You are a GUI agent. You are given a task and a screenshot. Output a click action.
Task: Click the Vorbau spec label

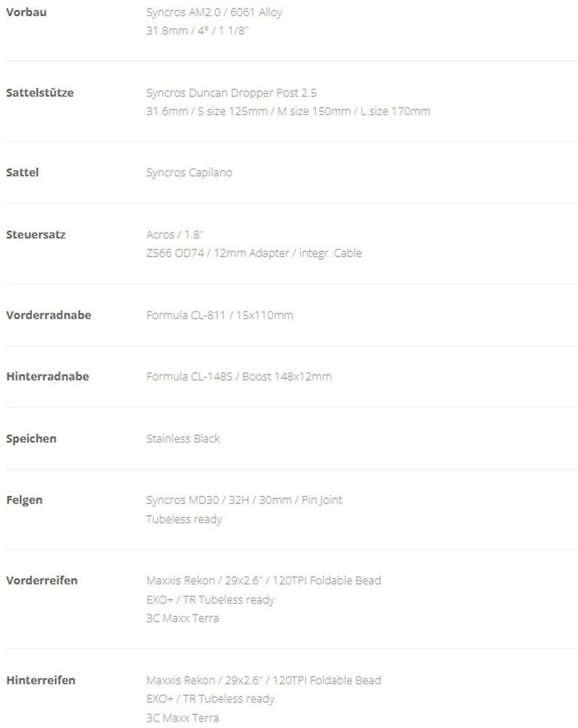pos(26,12)
